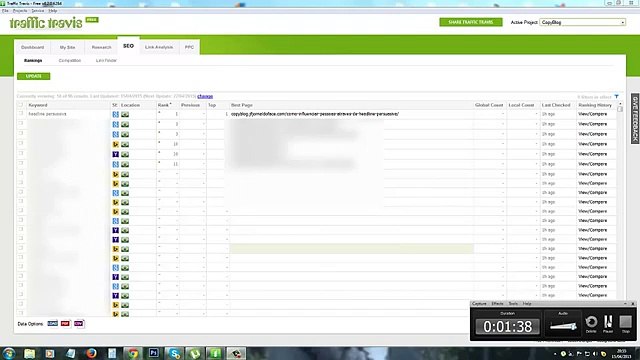The width and height of the screenshot is (640, 360).
Task: Check the checkbox for the rank 10 row
Action: pos(20,144)
